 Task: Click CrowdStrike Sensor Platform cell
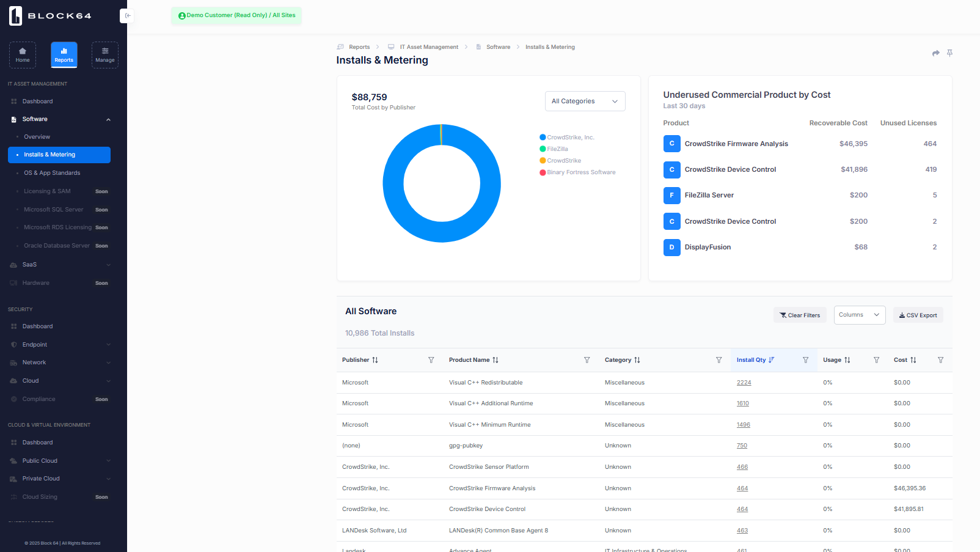click(x=489, y=467)
